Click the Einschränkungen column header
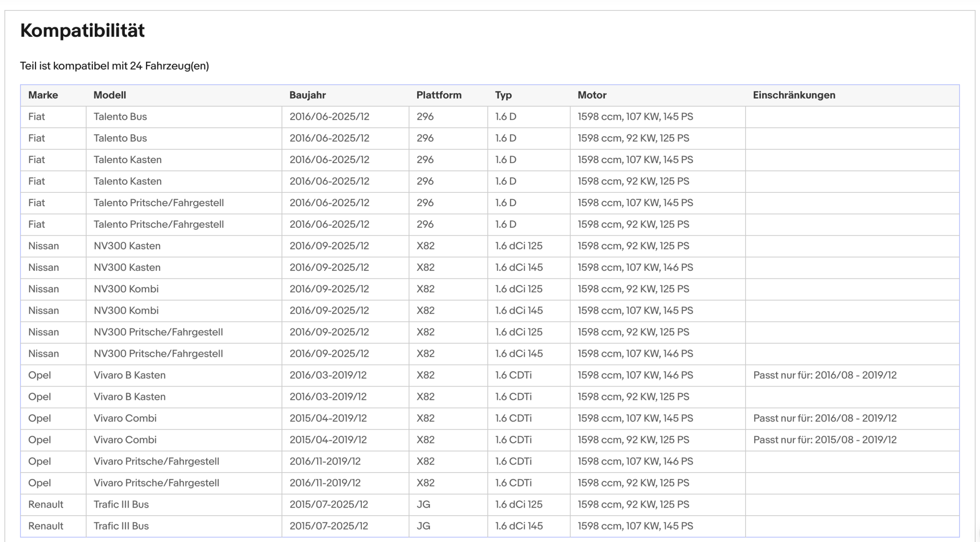This screenshot has width=980, height=542. click(x=794, y=95)
